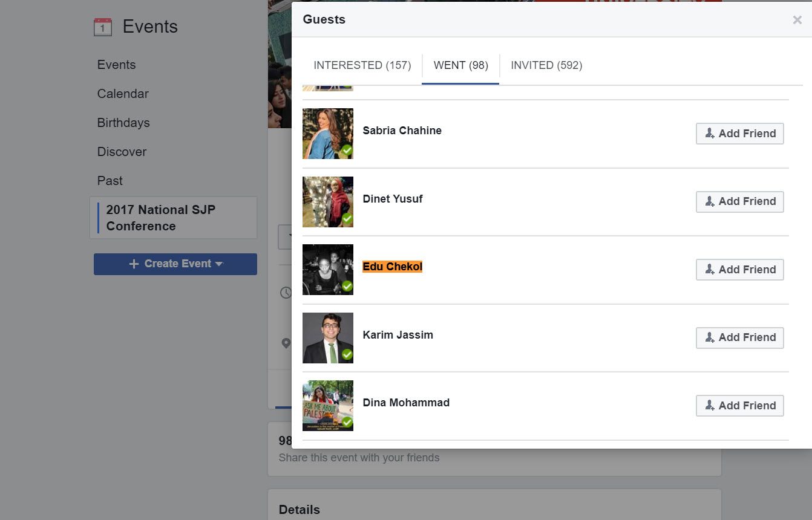Click the Events calendar icon in sidebar

(103, 27)
